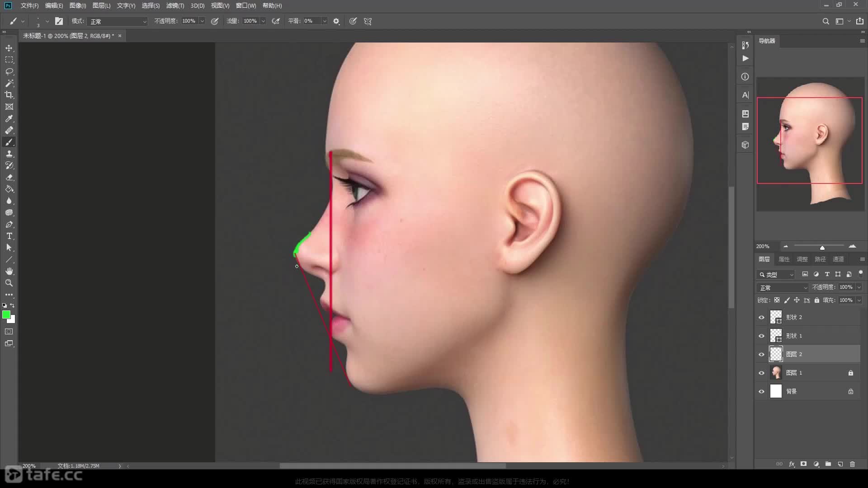Open layer fill 填充 dropdown
Screen dimensions: 868x488
point(859,300)
